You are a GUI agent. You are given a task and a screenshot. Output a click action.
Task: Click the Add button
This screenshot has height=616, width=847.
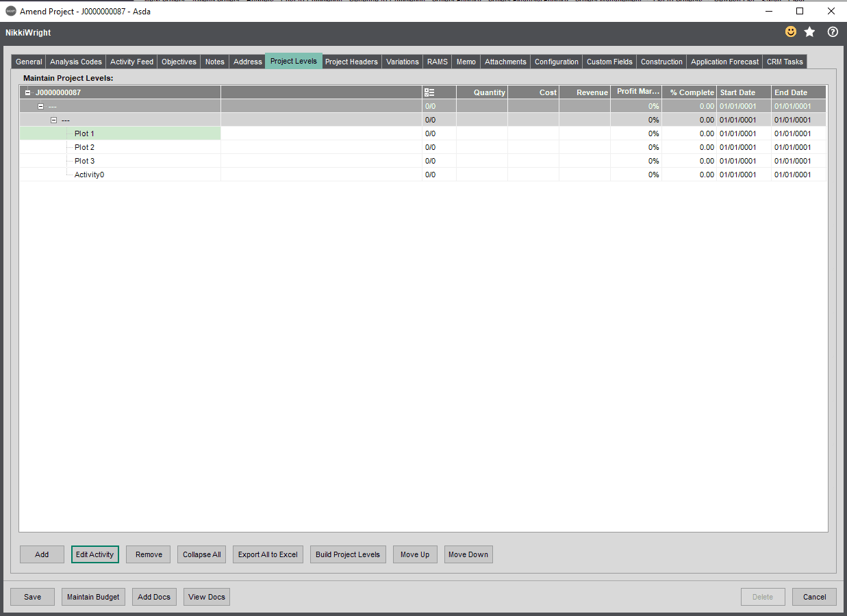point(42,554)
